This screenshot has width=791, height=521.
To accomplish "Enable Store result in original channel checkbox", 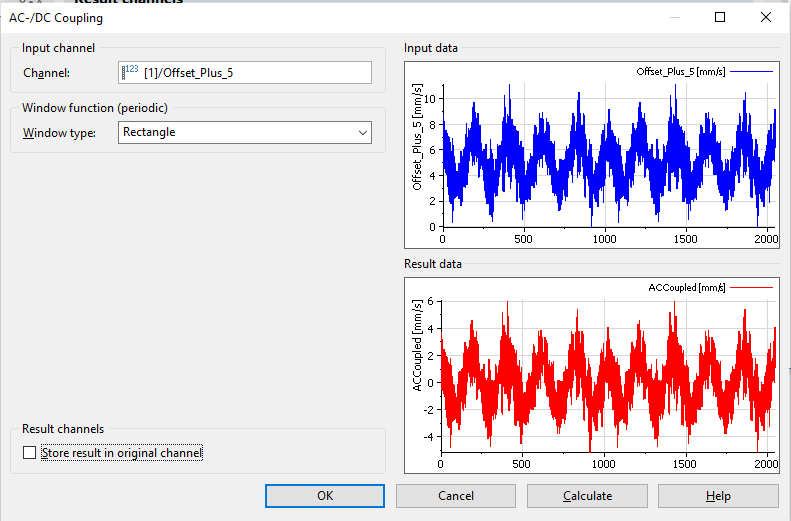I will pyautogui.click(x=29, y=453).
